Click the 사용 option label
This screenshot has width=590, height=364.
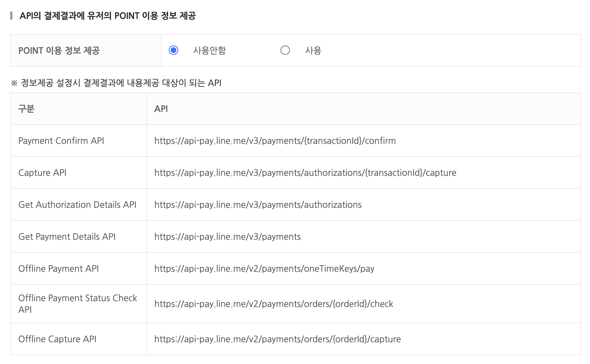coord(313,50)
